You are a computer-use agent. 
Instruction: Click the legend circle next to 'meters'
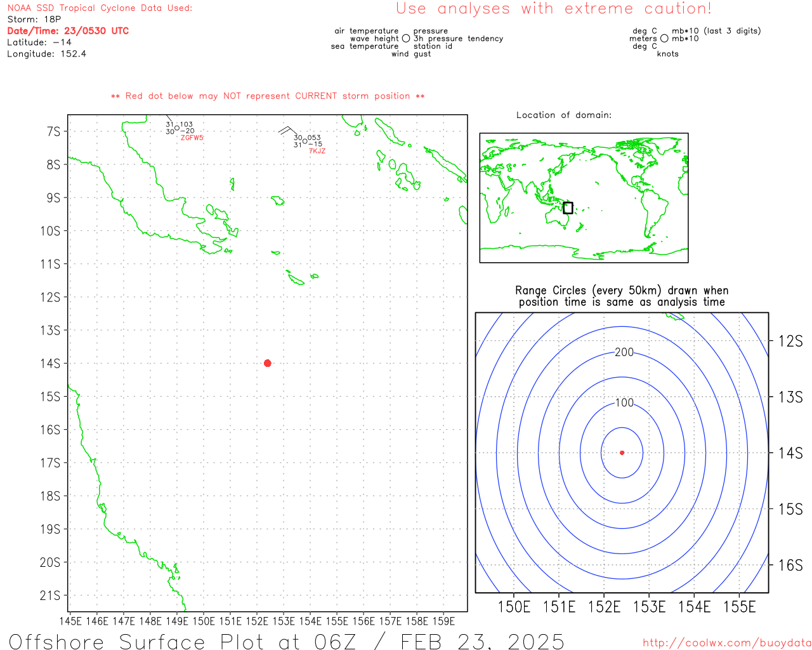tap(664, 38)
